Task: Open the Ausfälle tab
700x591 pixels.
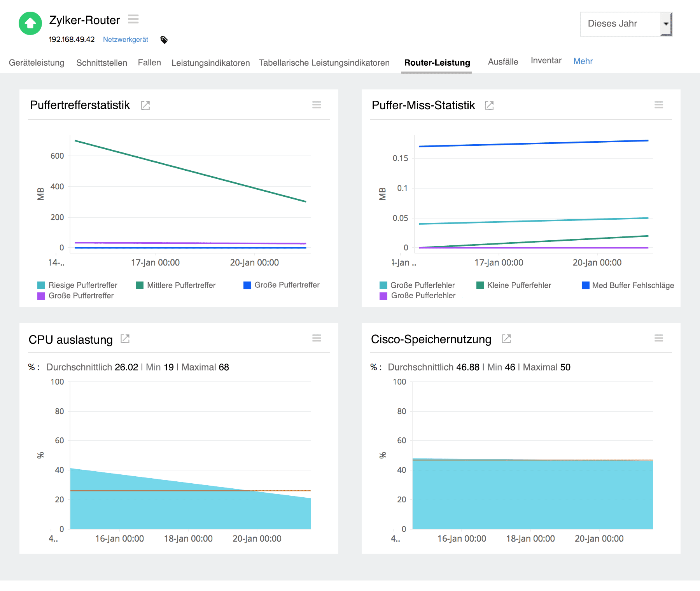Action: click(x=503, y=61)
